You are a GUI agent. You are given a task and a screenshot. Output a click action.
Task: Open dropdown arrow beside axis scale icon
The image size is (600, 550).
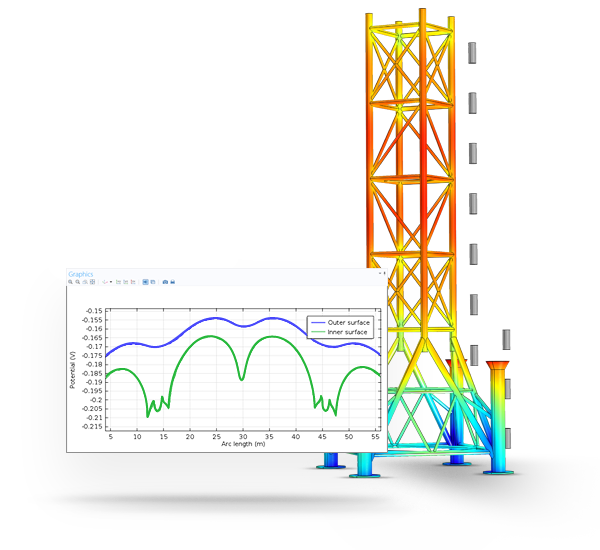(111, 282)
